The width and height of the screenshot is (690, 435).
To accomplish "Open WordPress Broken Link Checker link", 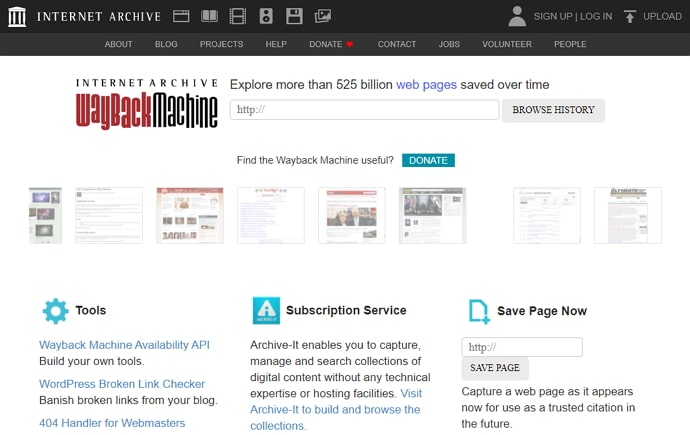I will coord(122,384).
